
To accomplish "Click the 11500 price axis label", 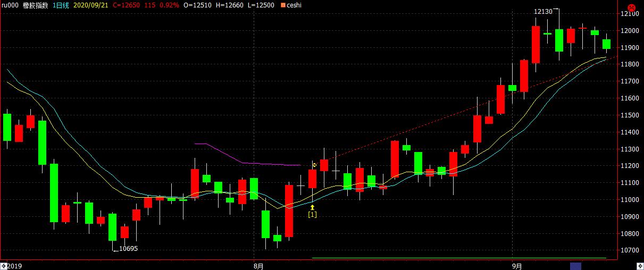I will (630, 115).
